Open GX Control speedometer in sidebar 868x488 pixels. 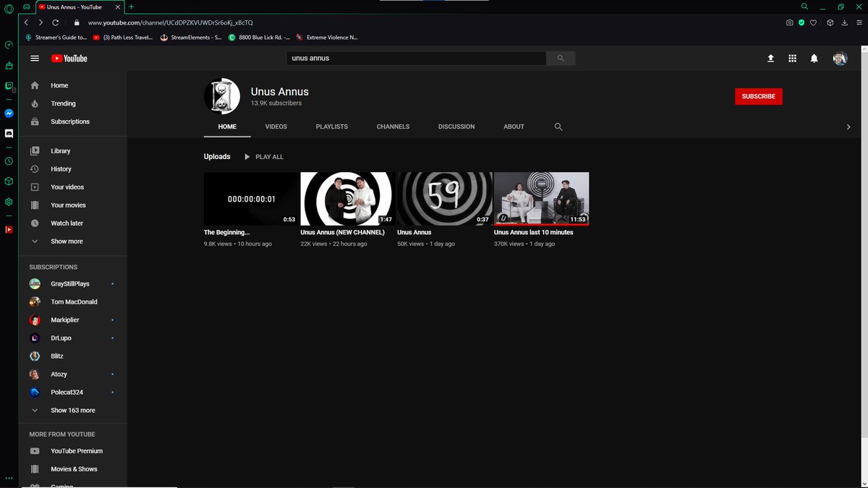coord(9,45)
